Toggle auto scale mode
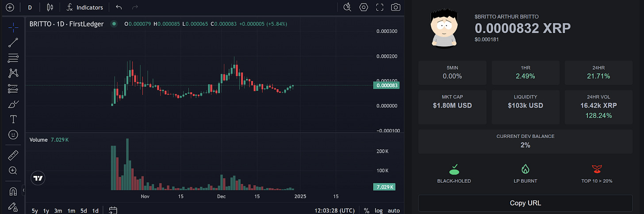Screen dimensions: 644x214 (x=394, y=211)
